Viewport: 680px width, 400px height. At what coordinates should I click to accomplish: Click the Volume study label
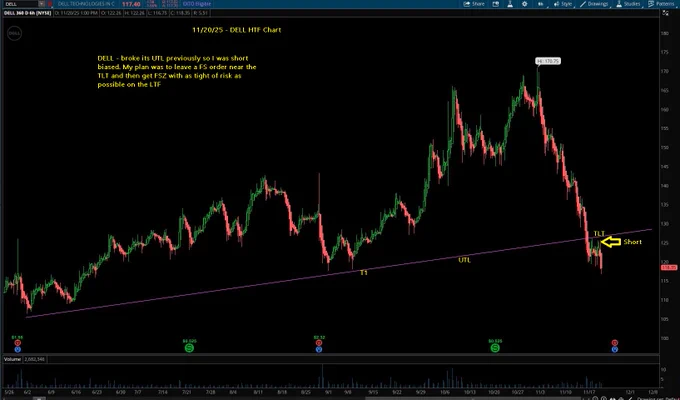point(12,359)
